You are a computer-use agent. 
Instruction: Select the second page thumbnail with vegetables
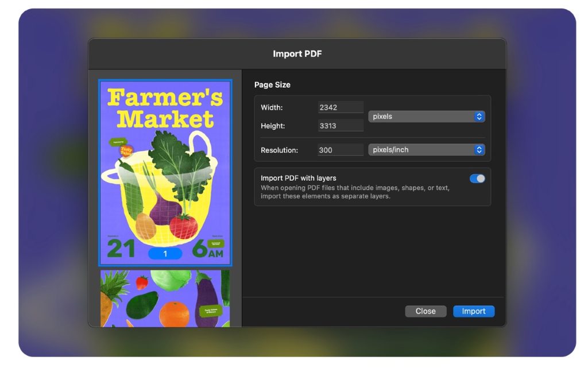pos(165,299)
